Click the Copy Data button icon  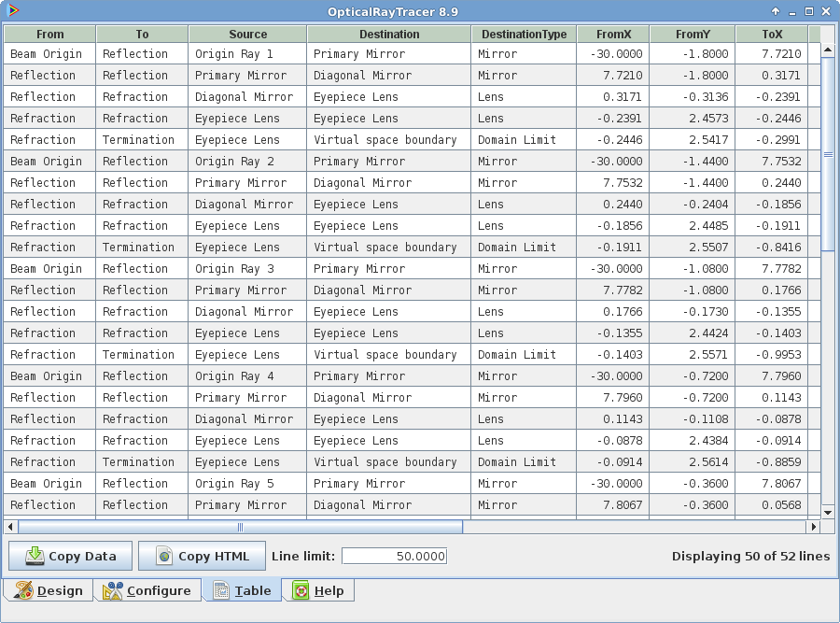(35, 556)
